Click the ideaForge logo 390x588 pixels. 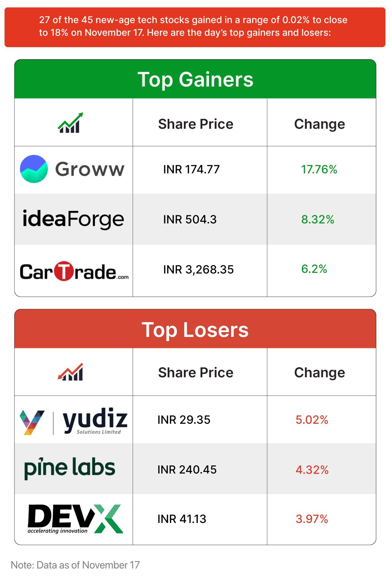(73, 219)
